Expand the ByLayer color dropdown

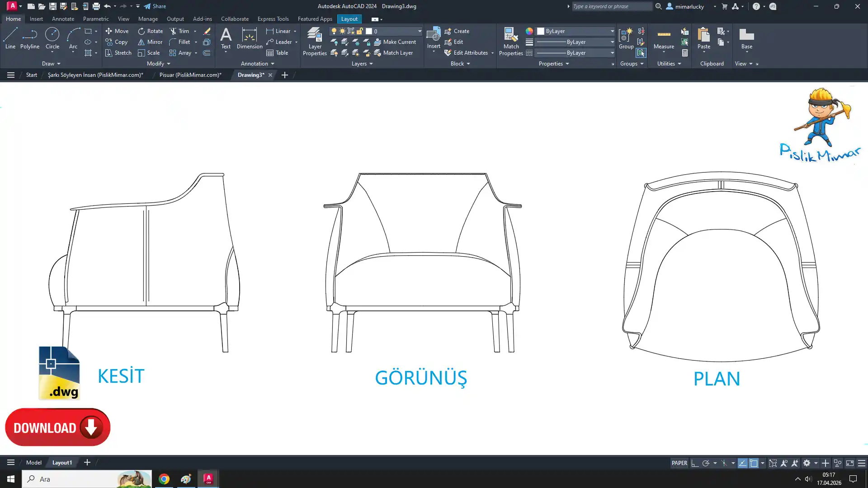pos(612,31)
